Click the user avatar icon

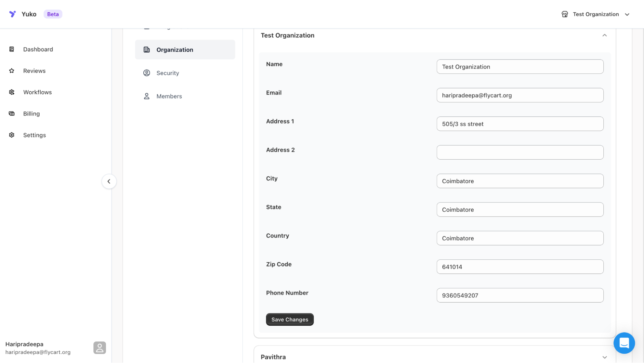tap(100, 348)
